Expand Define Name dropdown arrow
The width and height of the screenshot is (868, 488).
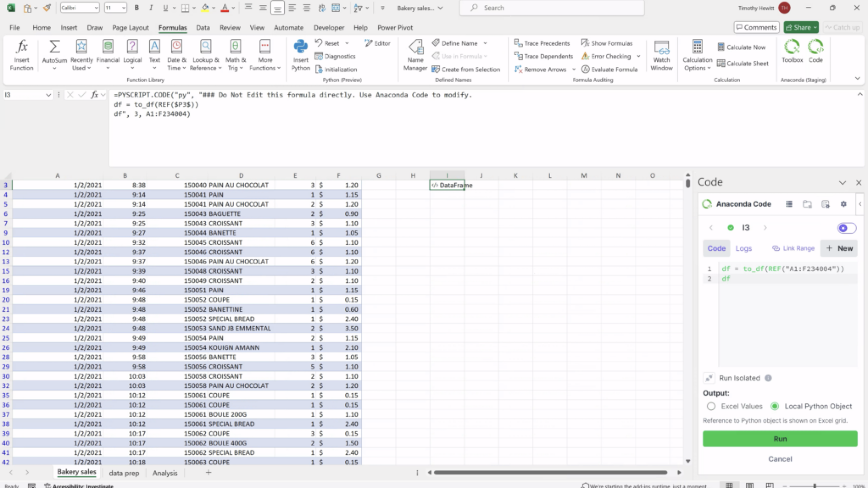click(x=485, y=43)
